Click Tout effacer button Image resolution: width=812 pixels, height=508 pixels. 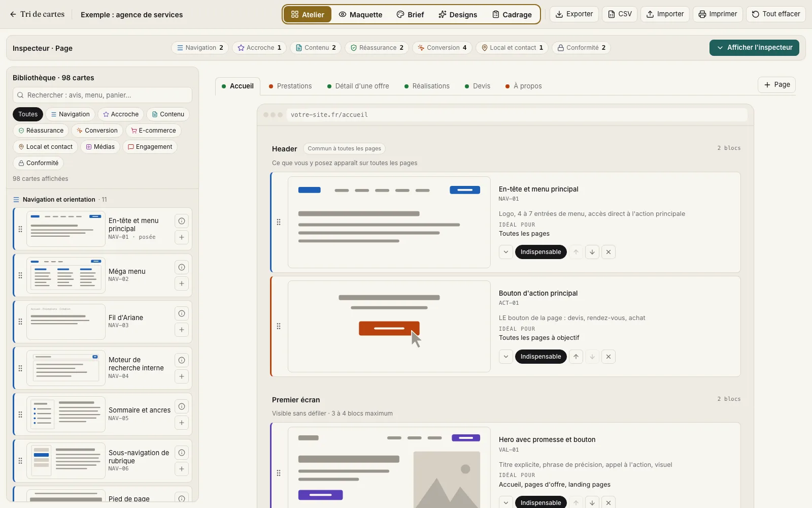pos(776,14)
